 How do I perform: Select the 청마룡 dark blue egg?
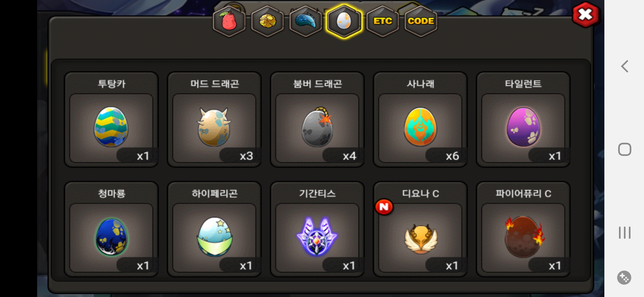click(x=111, y=229)
